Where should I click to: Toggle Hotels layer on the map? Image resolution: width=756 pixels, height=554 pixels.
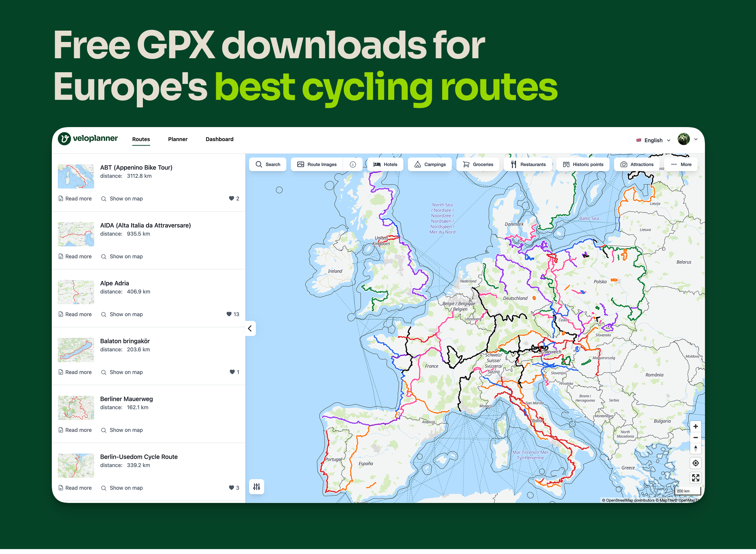point(385,164)
